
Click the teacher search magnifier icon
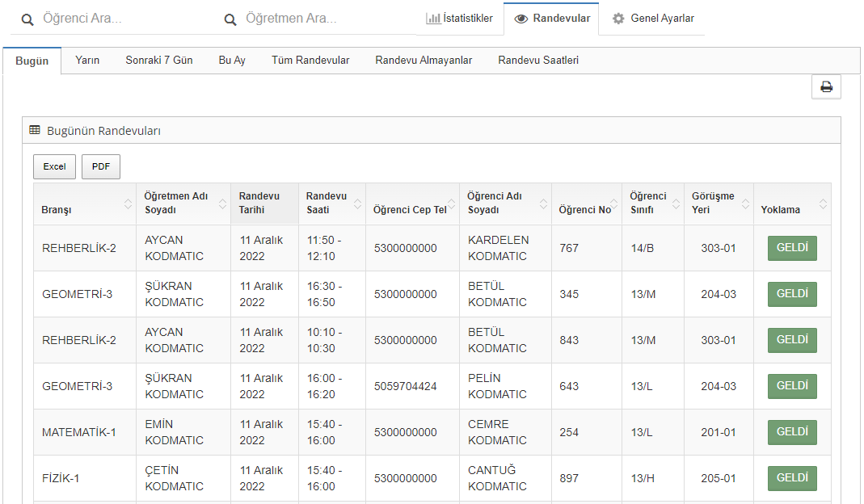(230, 19)
